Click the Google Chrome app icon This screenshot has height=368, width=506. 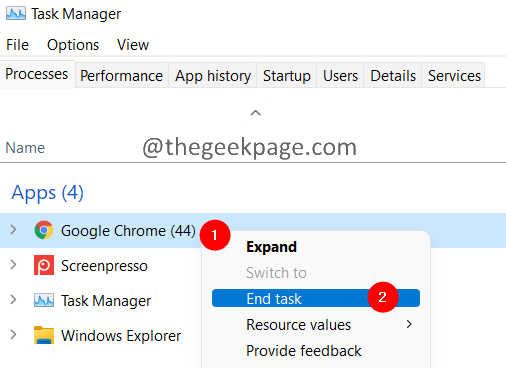point(44,230)
